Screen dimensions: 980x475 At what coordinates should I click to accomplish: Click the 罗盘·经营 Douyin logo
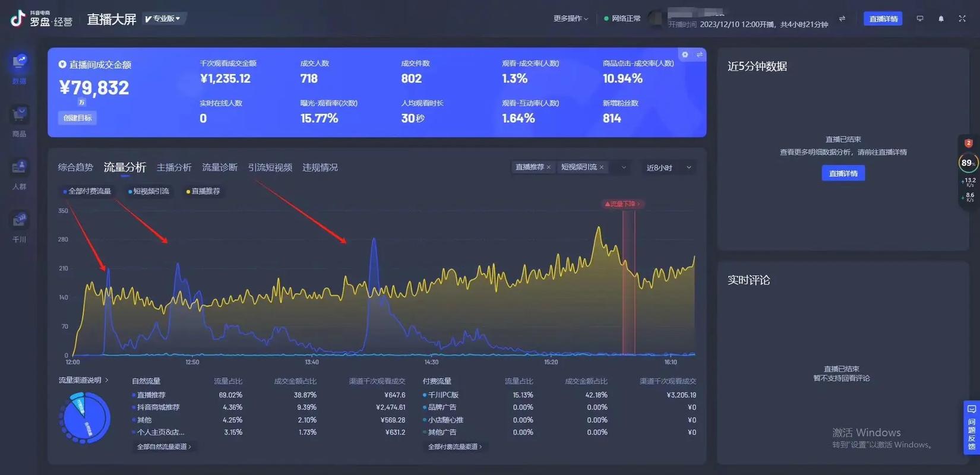[42, 19]
